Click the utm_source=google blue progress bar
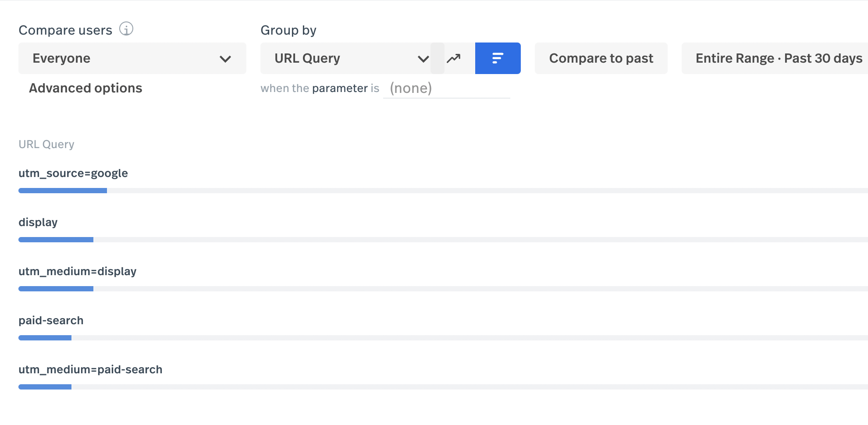Screen dimensions: 868x425 [63, 191]
